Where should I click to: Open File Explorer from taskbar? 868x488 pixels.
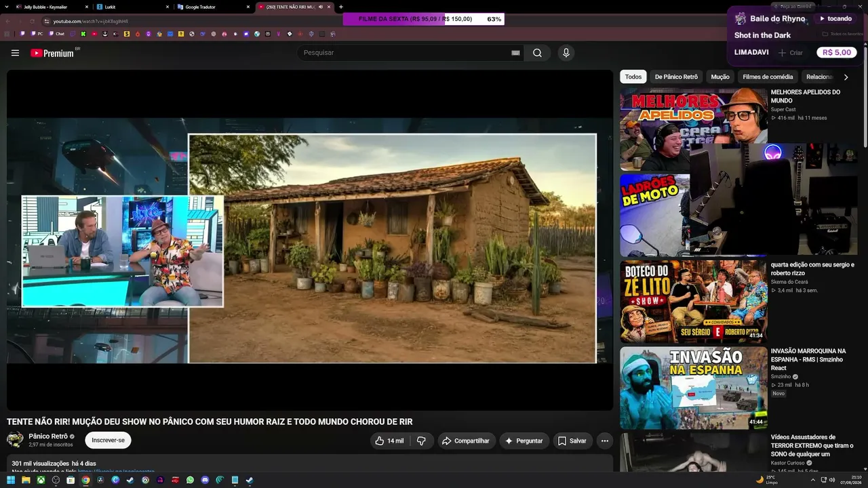(x=26, y=480)
